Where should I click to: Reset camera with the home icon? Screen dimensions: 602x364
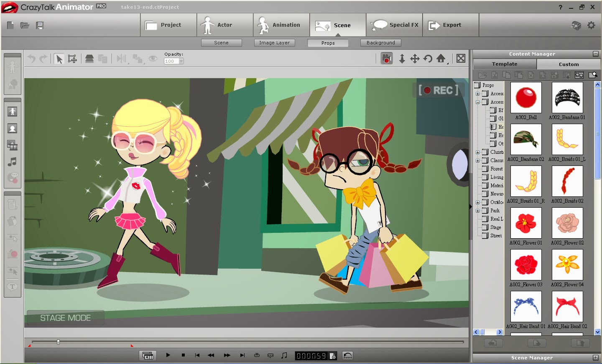point(441,59)
